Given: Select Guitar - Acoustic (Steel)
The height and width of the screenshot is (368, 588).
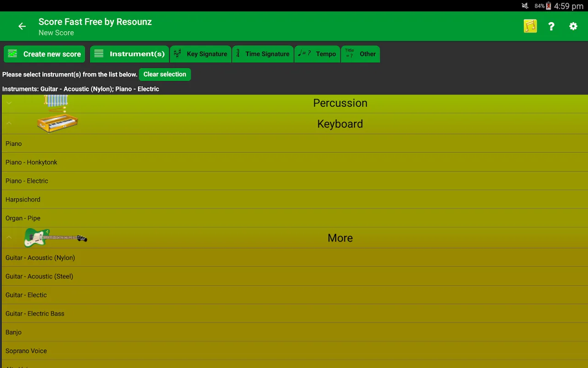Looking at the screenshot, I should pos(294,276).
